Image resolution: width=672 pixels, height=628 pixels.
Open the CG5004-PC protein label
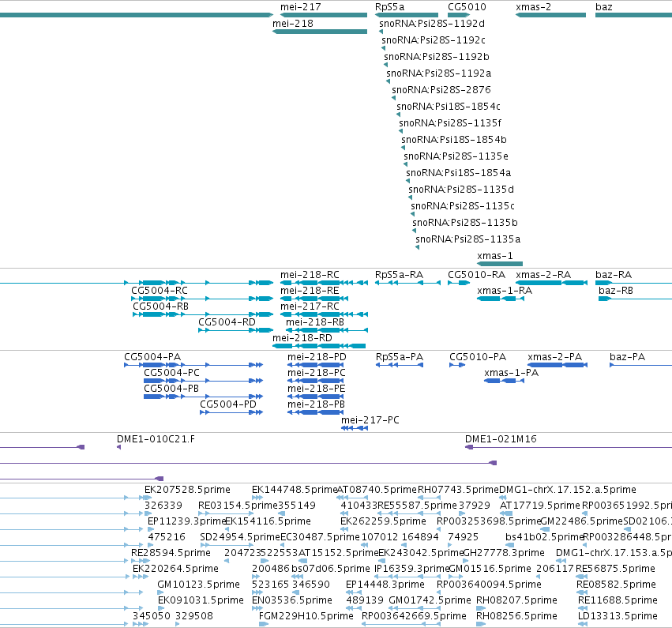(x=172, y=373)
